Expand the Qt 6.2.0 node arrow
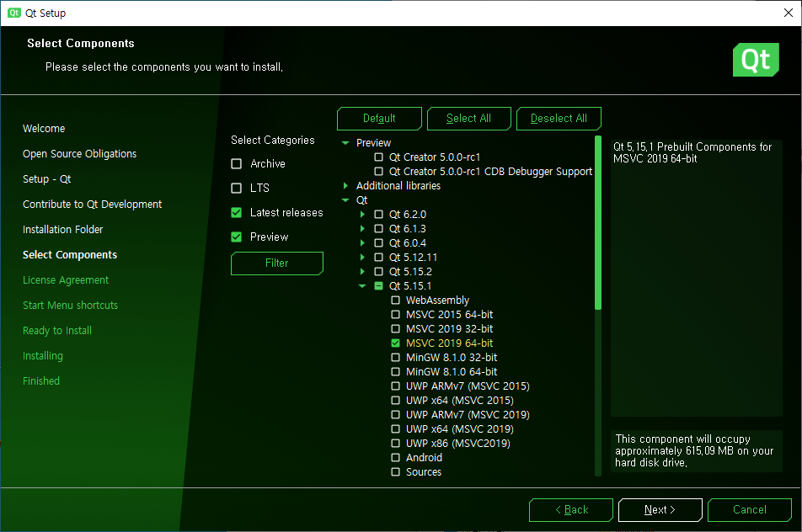The height and width of the screenshot is (532, 802). tap(362, 214)
